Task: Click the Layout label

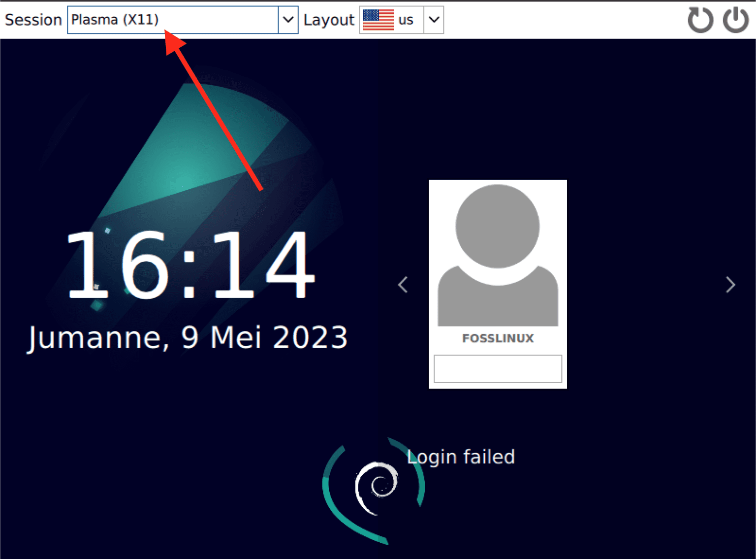Action: pyautogui.click(x=329, y=19)
